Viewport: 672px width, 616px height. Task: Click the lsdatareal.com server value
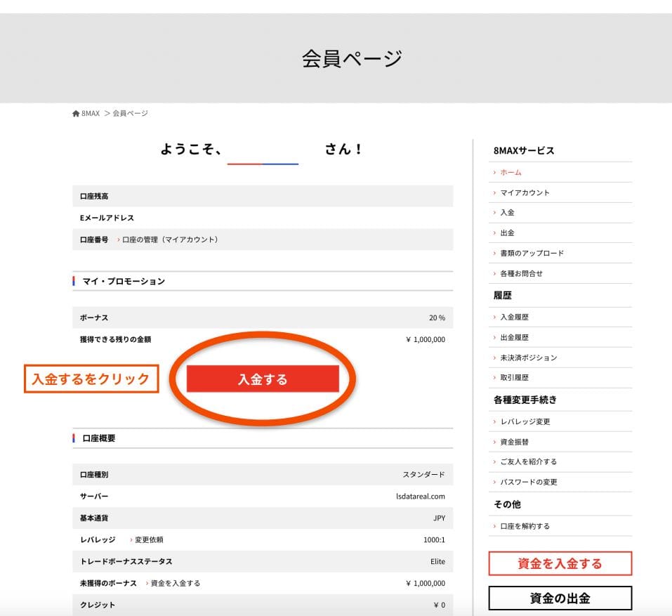[x=421, y=497]
